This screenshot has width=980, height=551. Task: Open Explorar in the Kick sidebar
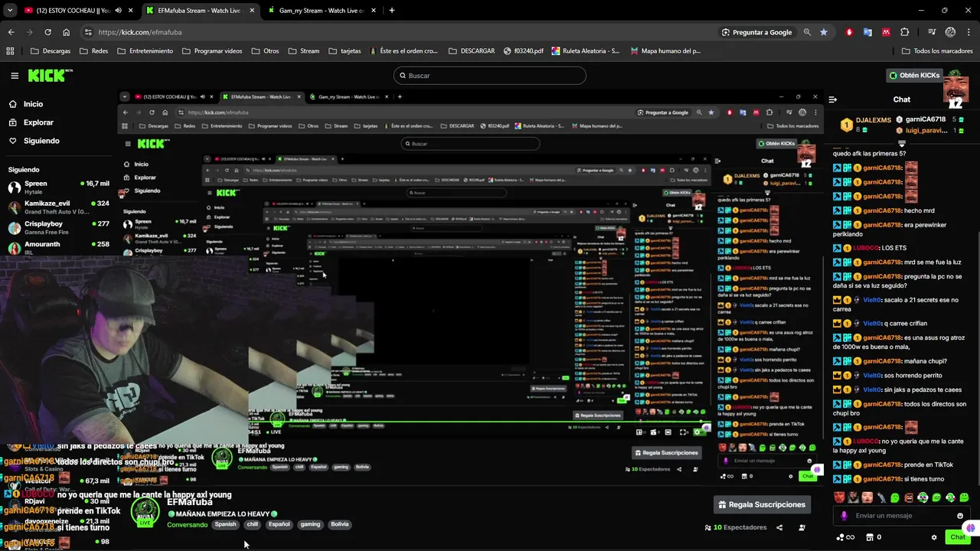click(31, 122)
